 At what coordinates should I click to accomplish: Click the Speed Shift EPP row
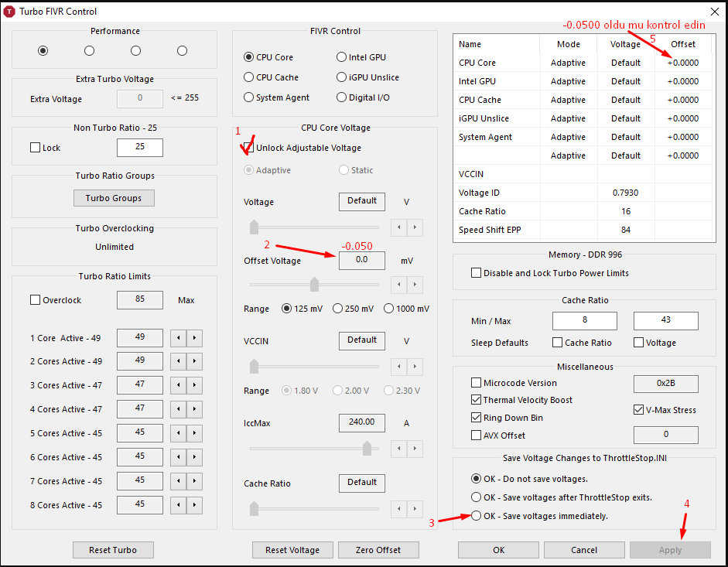tap(584, 230)
